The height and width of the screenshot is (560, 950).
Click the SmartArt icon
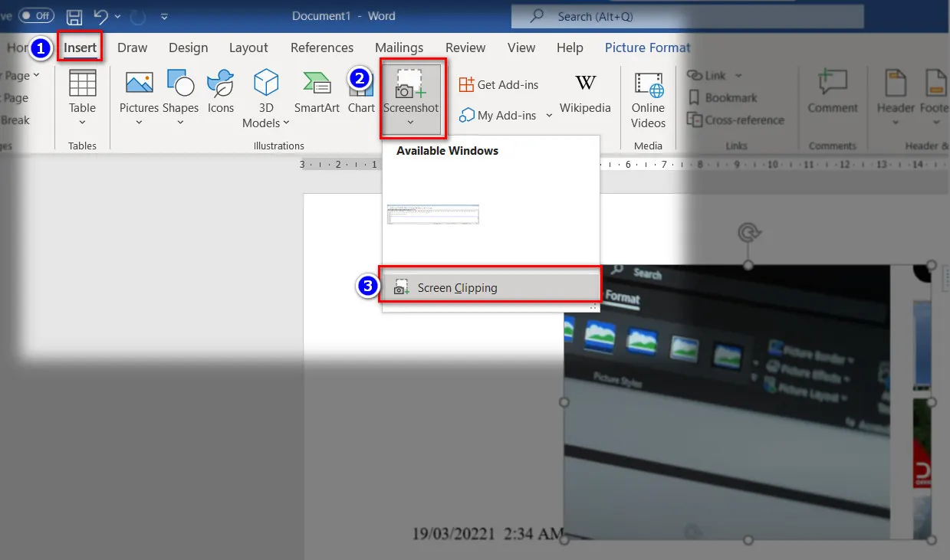pyautogui.click(x=317, y=83)
